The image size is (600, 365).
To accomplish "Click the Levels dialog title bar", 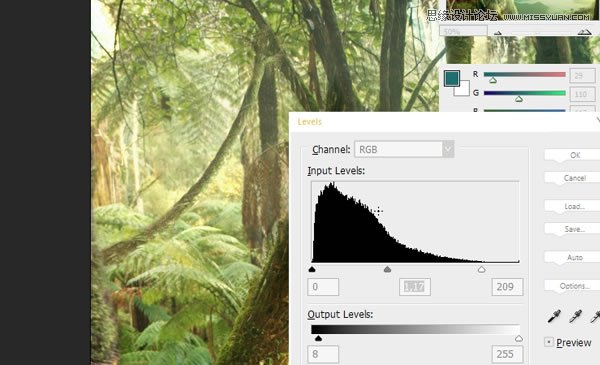I will (x=445, y=122).
